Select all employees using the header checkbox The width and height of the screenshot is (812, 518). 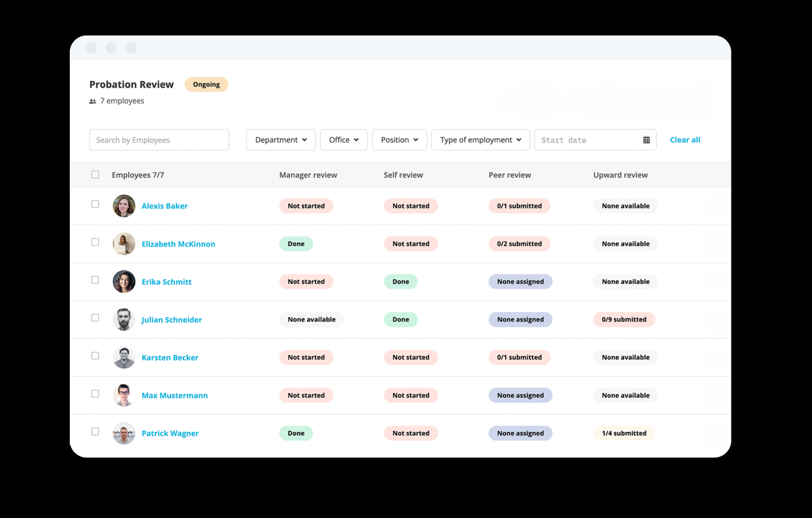[x=95, y=174]
